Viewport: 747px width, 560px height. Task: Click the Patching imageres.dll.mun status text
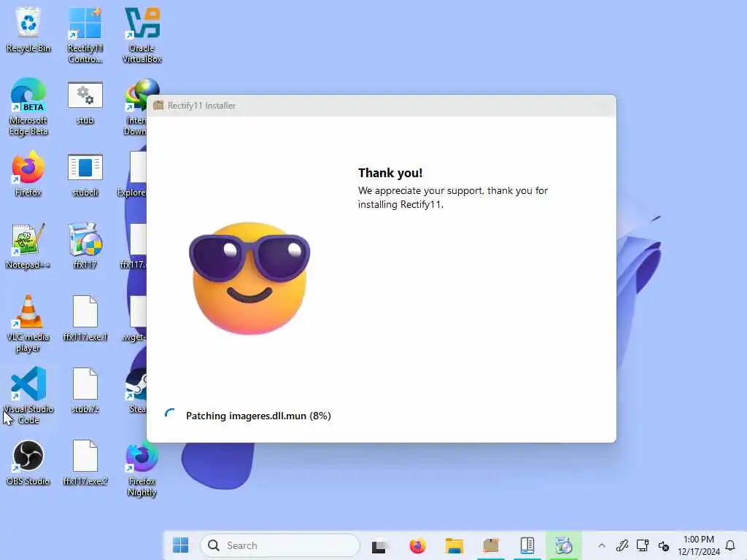[258, 416]
